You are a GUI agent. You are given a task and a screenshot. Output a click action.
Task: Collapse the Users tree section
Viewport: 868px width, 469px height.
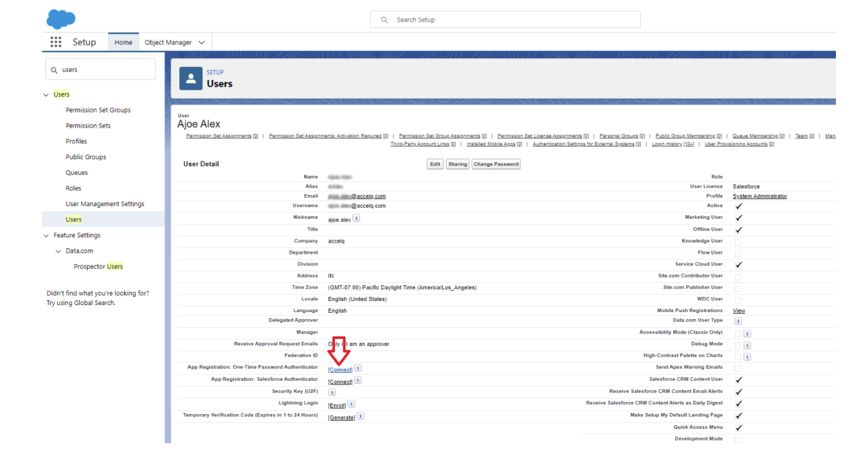pos(46,94)
